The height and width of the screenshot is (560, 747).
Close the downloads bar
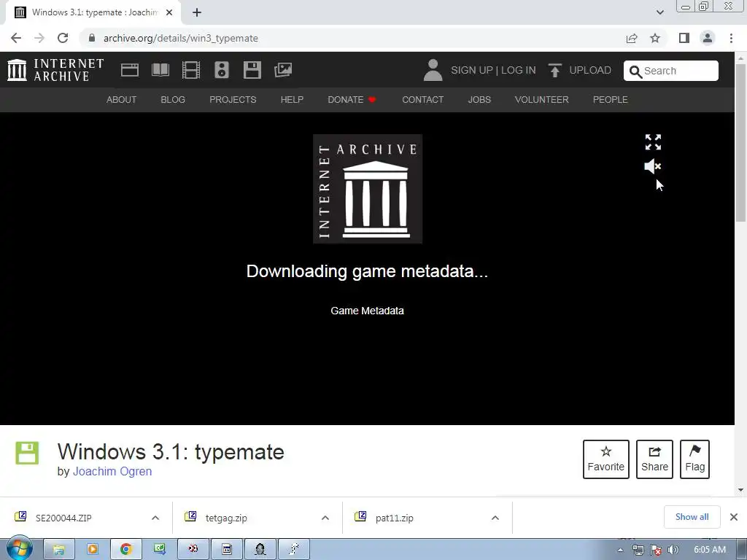(734, 517)
